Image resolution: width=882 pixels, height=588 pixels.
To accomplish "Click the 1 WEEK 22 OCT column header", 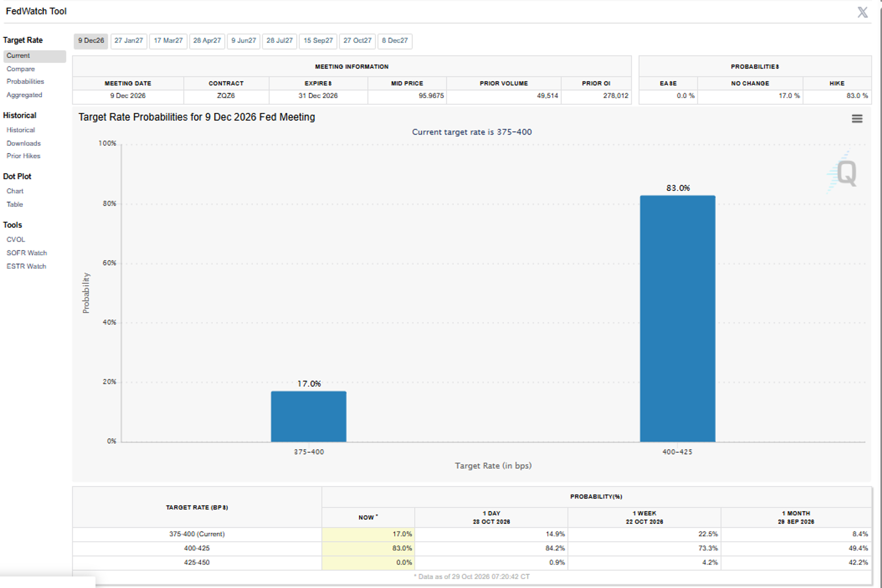I will coord(644,518).
